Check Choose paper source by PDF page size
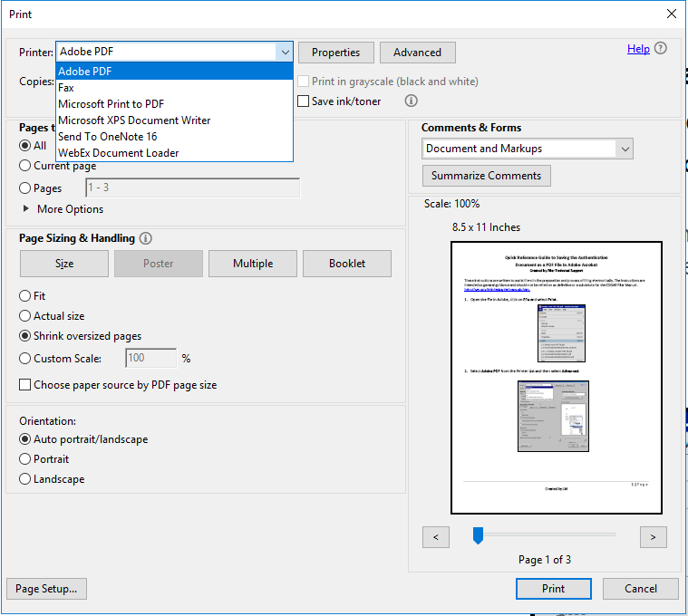The width and height of the screenshot is (688, 616). (25, 385)
